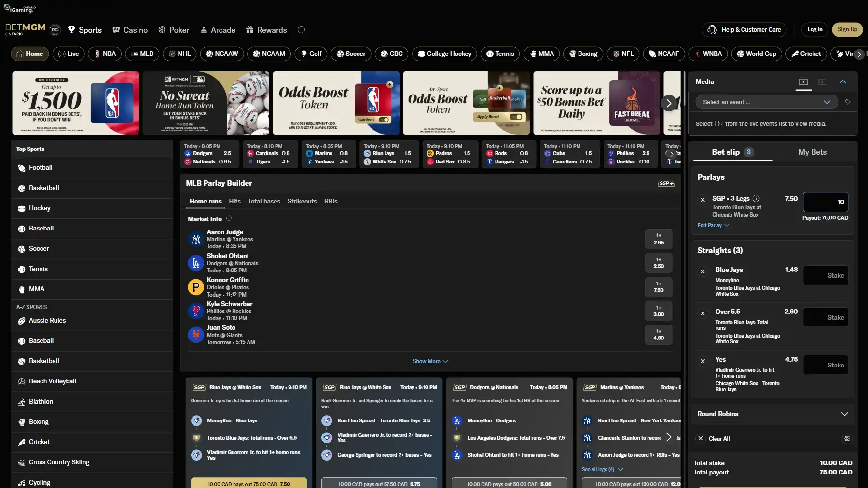Open Help & Customer Care

pyautogui.click(x=744, y=29)
